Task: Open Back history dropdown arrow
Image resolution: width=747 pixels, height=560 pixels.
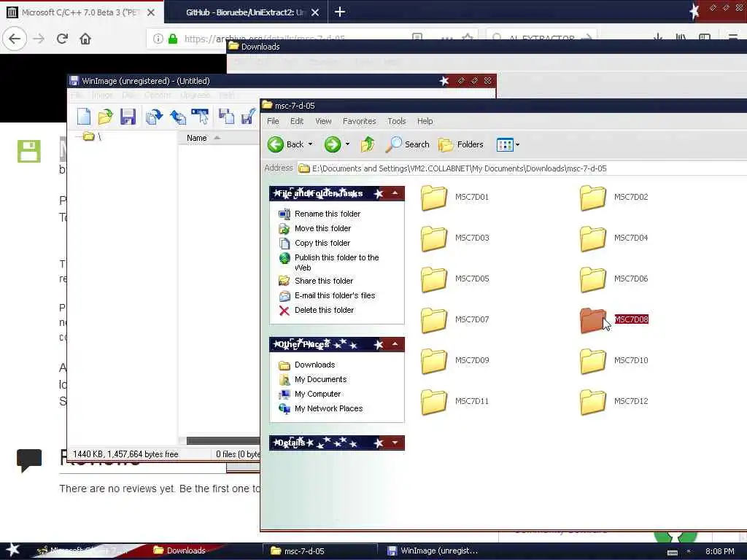Action: tap(311, 144)
